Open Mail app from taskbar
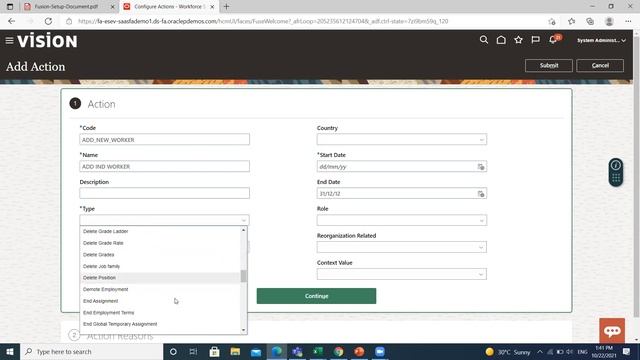 tap(256, 351)
